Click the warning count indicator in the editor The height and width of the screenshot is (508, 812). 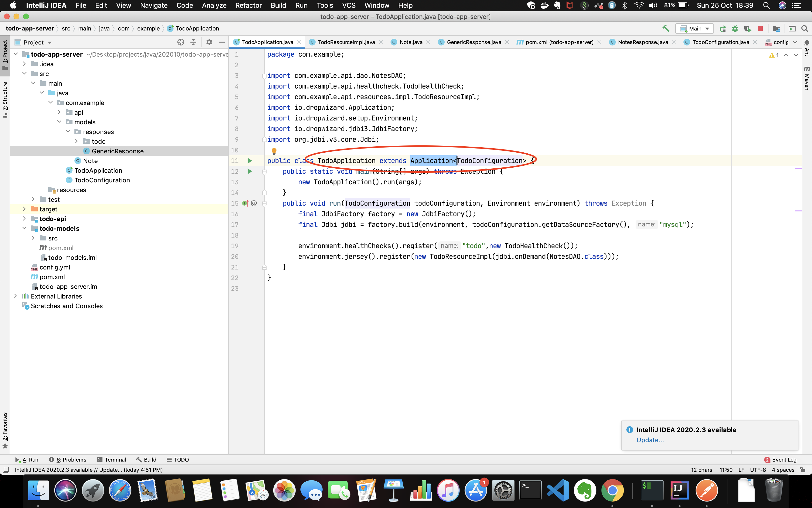774,55
